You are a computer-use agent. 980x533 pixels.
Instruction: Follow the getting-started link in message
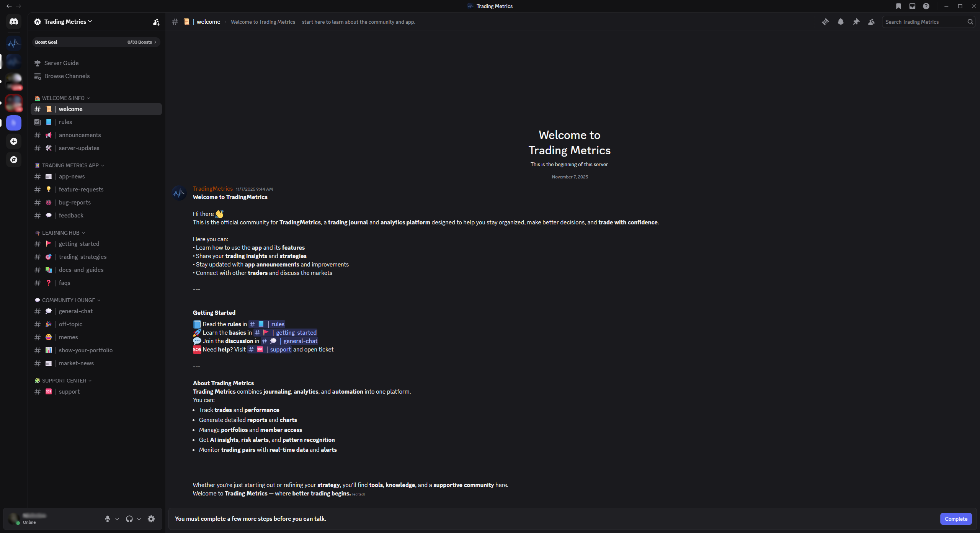point(286,333)
